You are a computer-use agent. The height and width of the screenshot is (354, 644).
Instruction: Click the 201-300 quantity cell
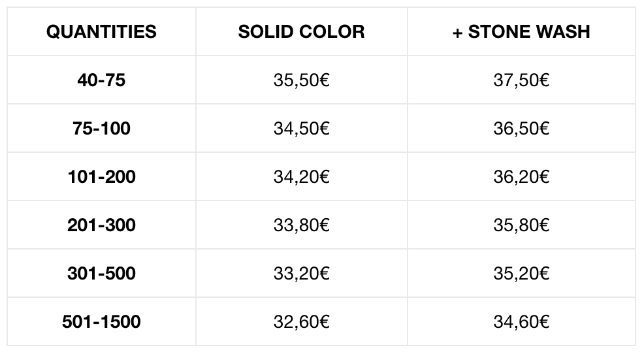click(x=101, y=225)
